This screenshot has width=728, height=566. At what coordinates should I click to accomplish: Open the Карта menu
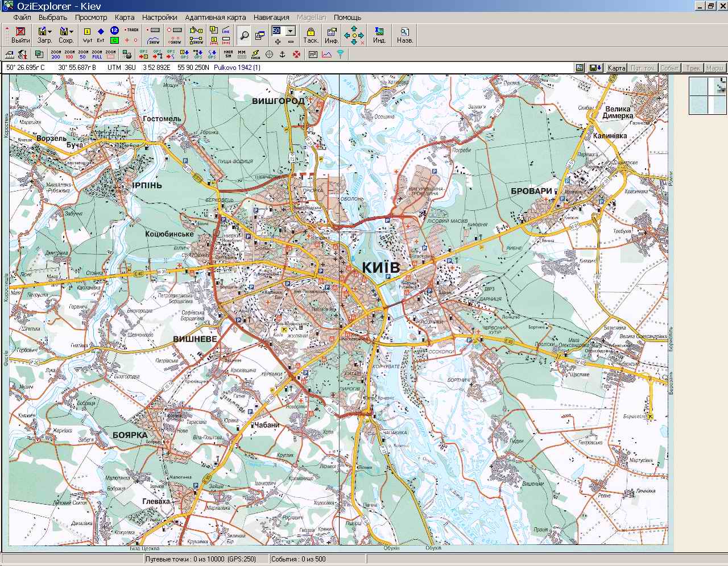(x=125, y=17)
